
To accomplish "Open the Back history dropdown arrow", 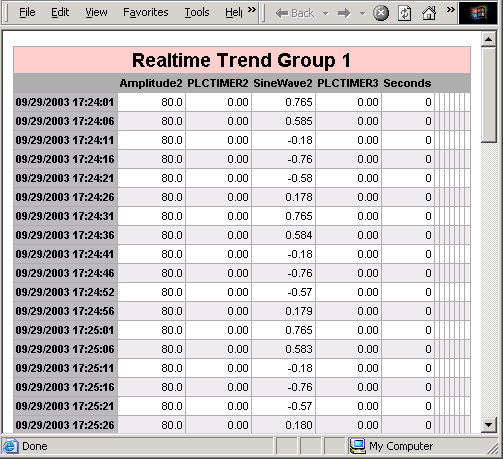I will (x=326, y=14).
